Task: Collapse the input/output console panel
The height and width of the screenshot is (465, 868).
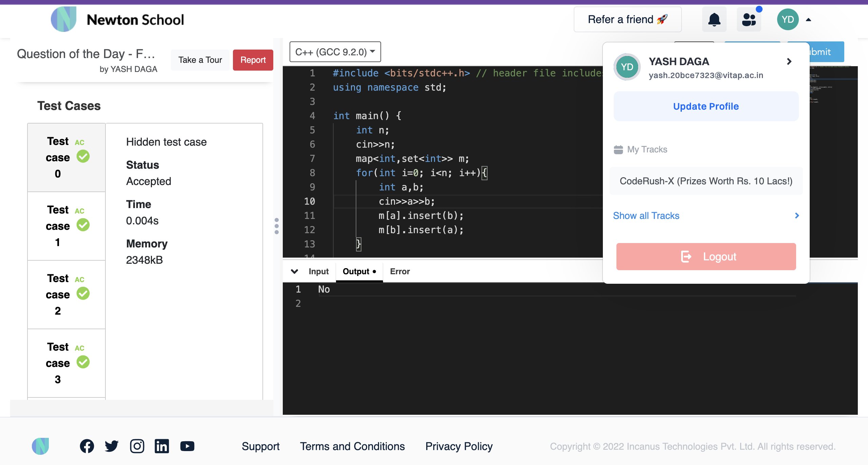Action: click(295, 271)
